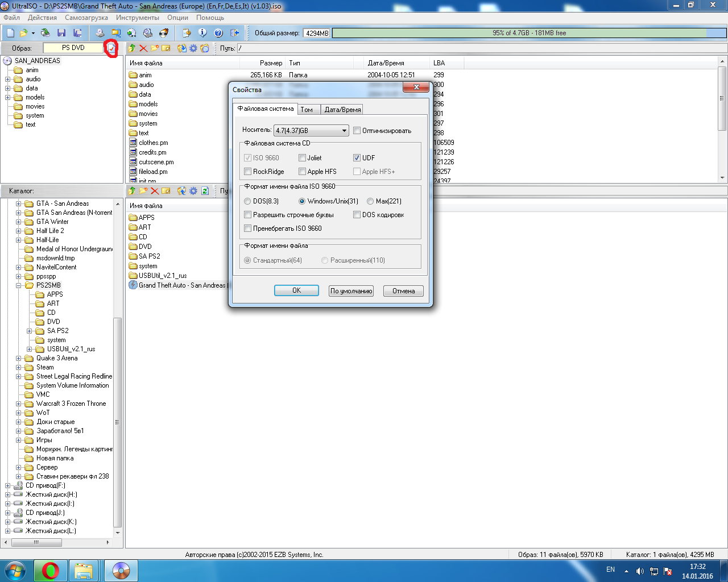
Task: Click the red Delete X in catalog toolbar
Action: (x=155, y=191)
